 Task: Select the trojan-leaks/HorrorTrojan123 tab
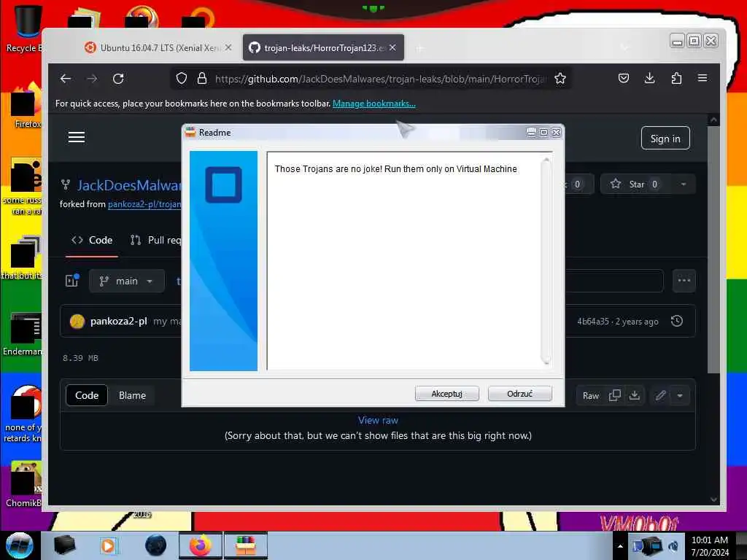[x=323, y=47]
